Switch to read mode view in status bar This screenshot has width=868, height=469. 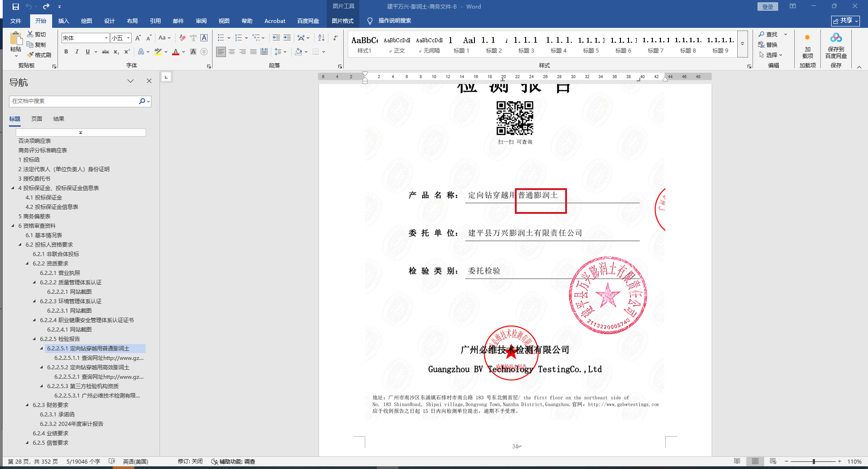click(737, 461)
